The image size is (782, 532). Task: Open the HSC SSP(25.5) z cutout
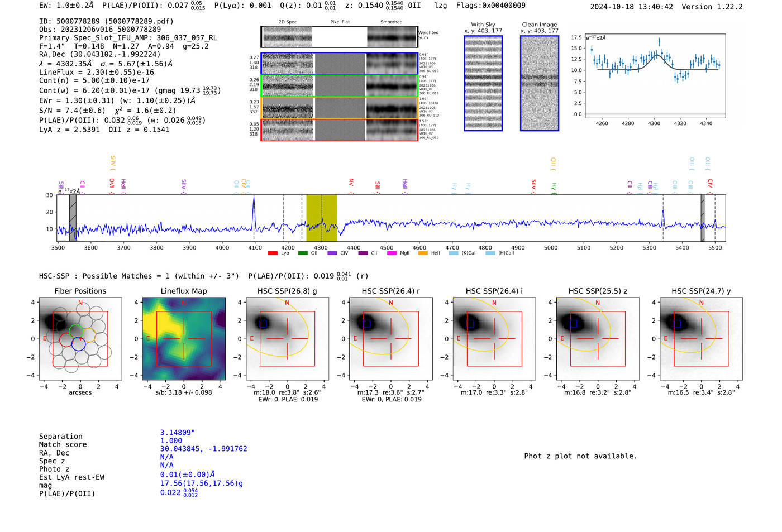[x=598, y=339]
